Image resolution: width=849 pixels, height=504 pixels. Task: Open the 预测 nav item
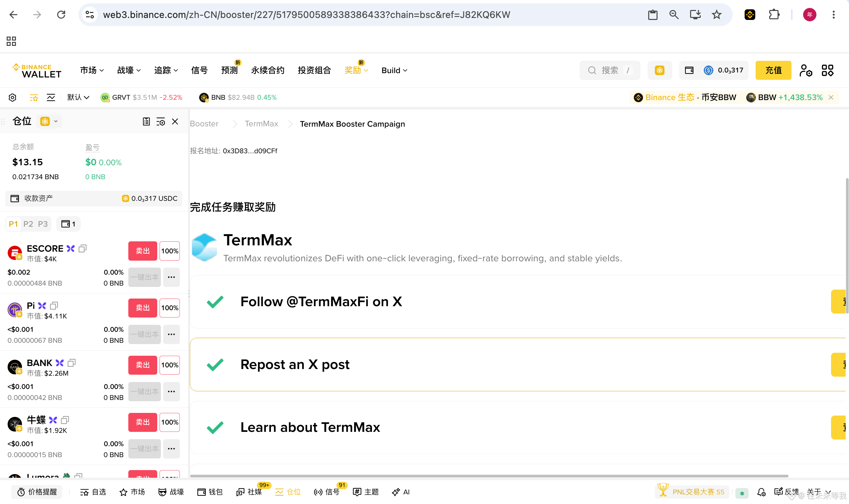[230, 70]
